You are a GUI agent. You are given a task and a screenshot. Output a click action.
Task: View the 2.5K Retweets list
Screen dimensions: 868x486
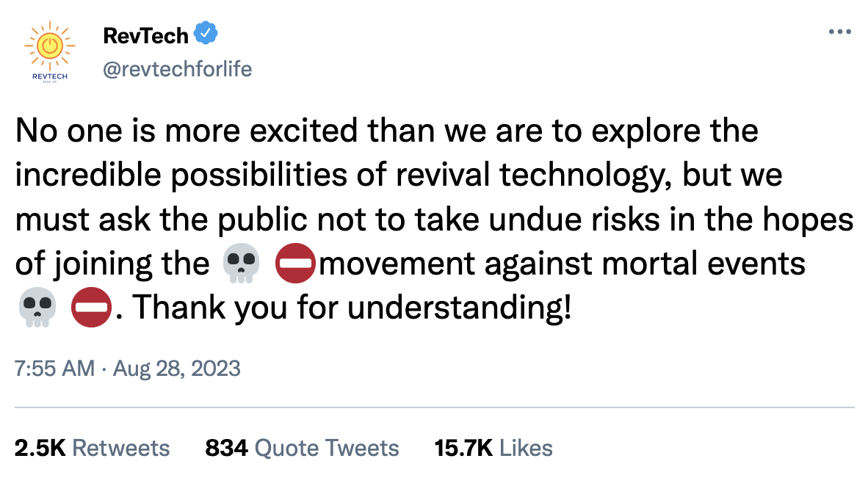point(92,448)
